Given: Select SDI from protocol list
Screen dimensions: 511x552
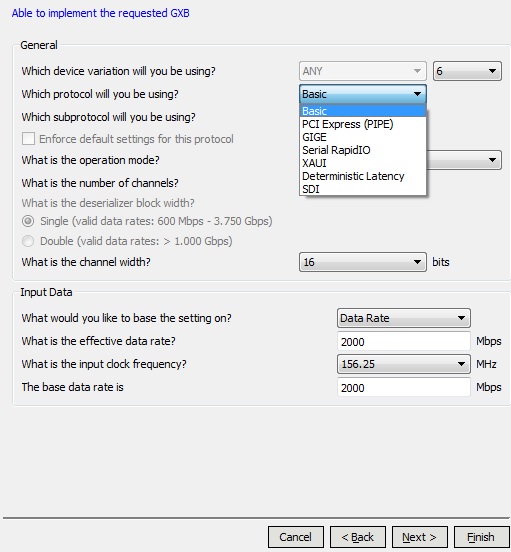Looking at the screenshot, I should [362, 189].
